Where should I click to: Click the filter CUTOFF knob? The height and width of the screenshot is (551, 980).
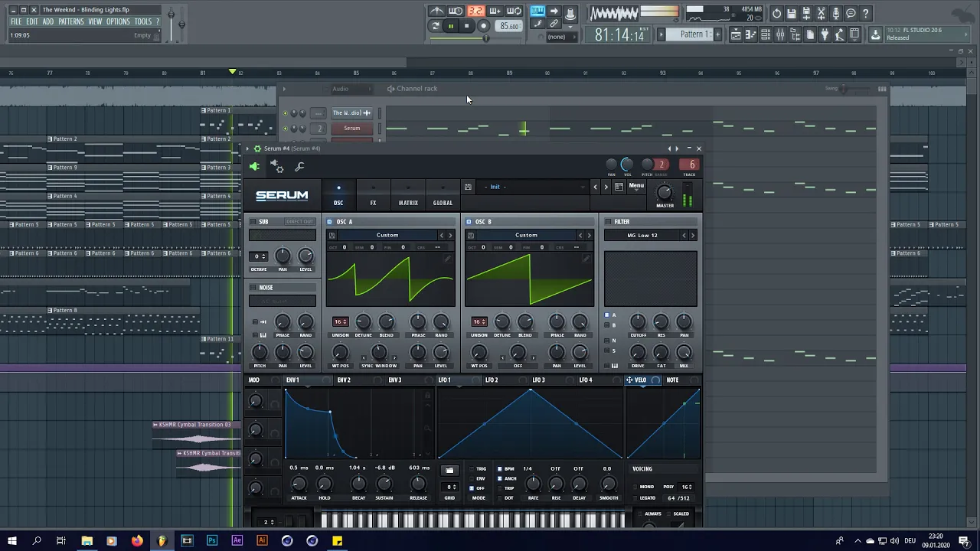tap(637, 322)
